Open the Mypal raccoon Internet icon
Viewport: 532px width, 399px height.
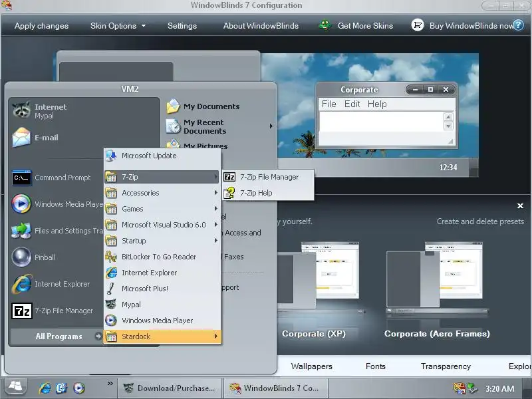click(21, 110)
